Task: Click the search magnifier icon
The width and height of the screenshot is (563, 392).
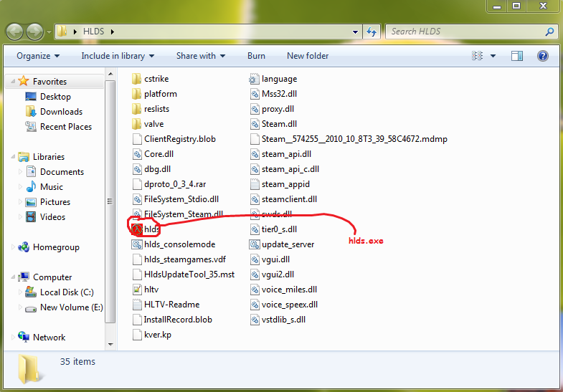Action: (549, 32)
